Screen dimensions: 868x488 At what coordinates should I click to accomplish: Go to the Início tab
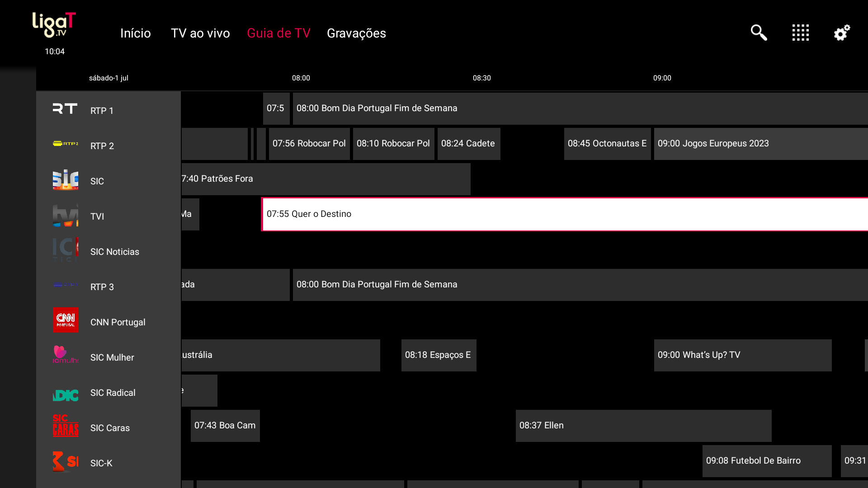(x=136, y=33)
